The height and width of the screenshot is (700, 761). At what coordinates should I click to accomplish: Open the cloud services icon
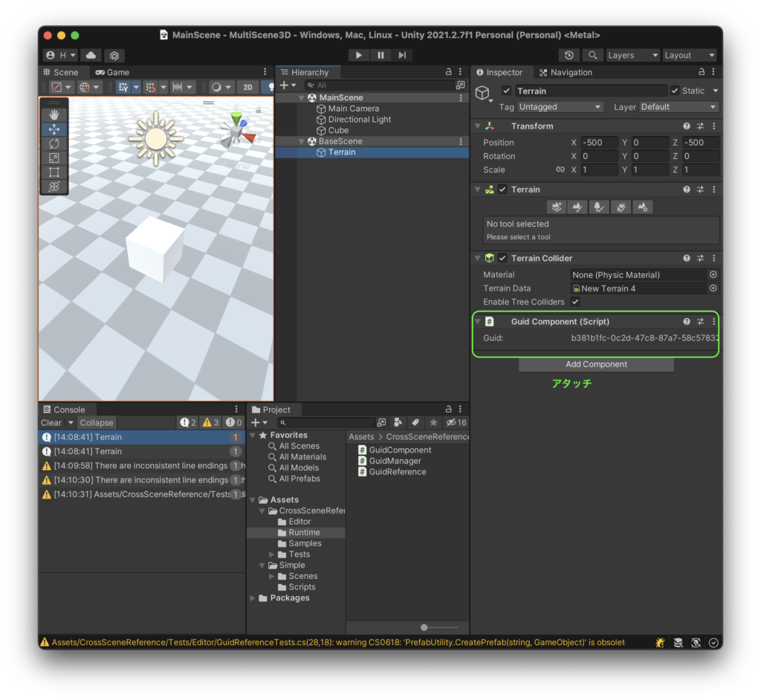91,55
